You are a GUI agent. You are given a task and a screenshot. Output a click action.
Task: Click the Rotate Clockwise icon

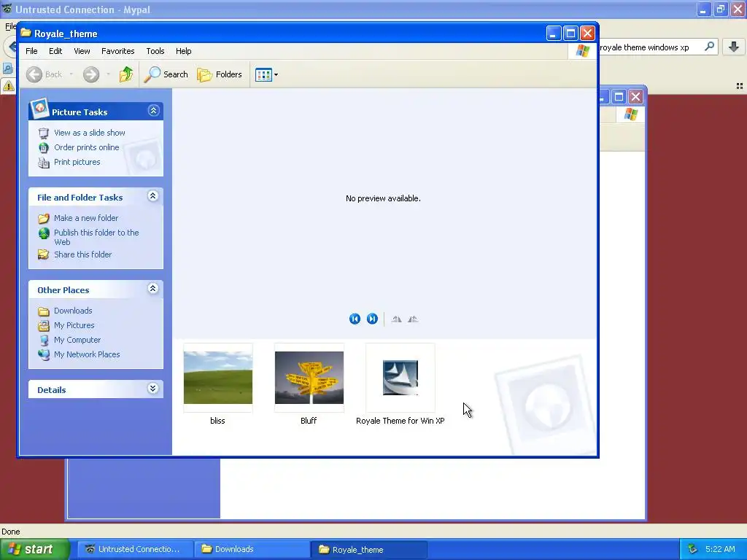tap(396, 319)
